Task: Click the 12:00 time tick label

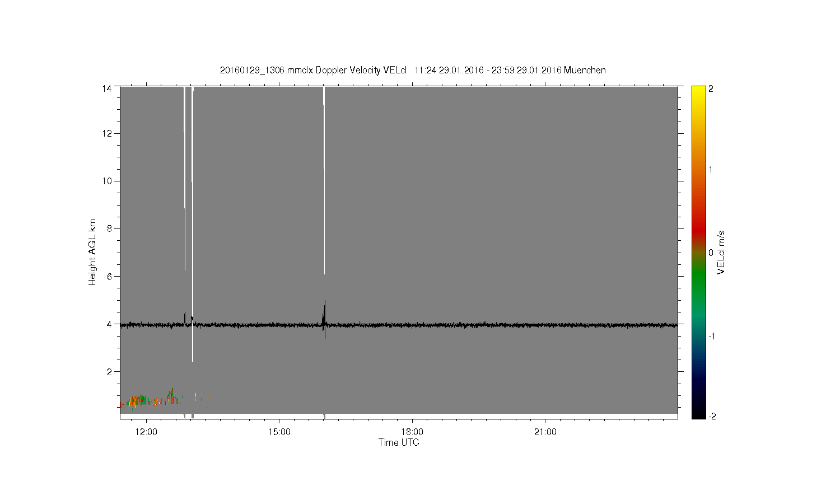Action: tap(146, 432)
